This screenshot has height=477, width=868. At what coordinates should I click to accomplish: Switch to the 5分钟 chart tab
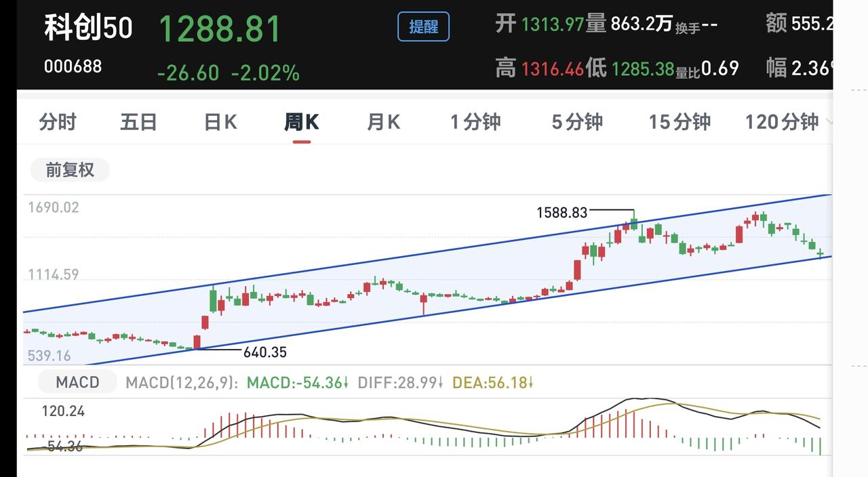pos(577,122)
